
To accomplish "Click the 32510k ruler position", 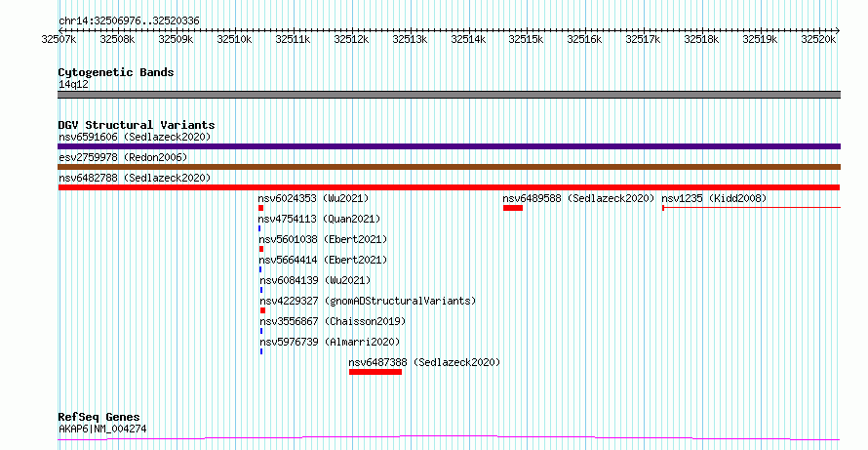I will click(x=234, y=39).
